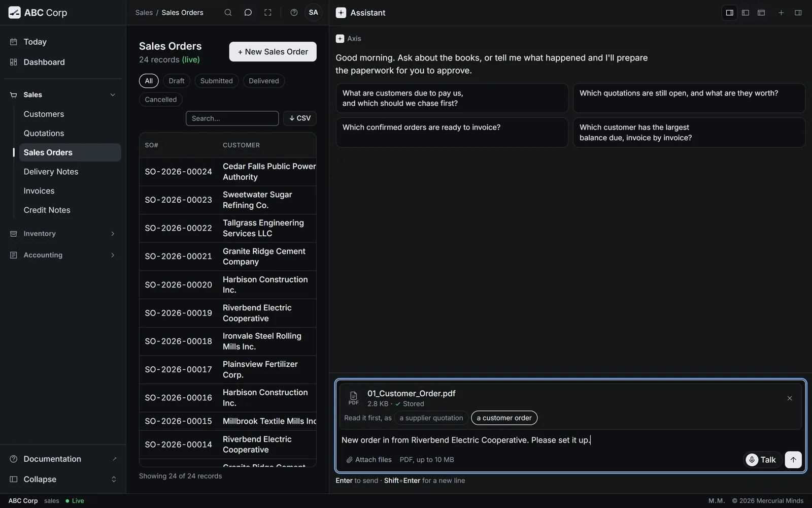Open the help question-mark icon

[294, 13]
